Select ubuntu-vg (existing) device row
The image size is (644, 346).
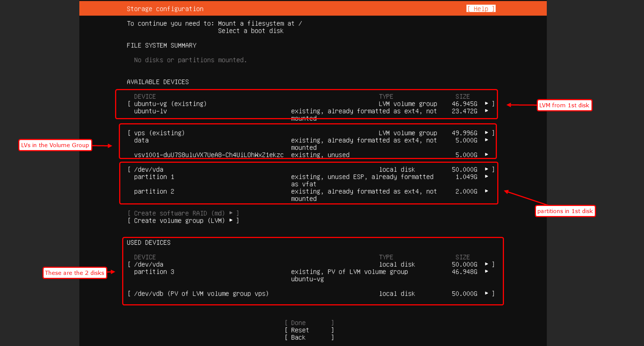pos(311,104)
